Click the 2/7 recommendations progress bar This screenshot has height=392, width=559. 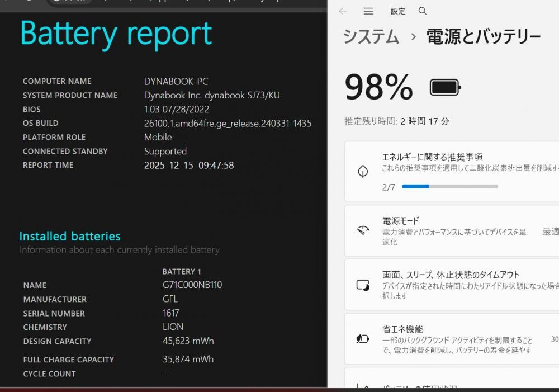pos(449,186)
